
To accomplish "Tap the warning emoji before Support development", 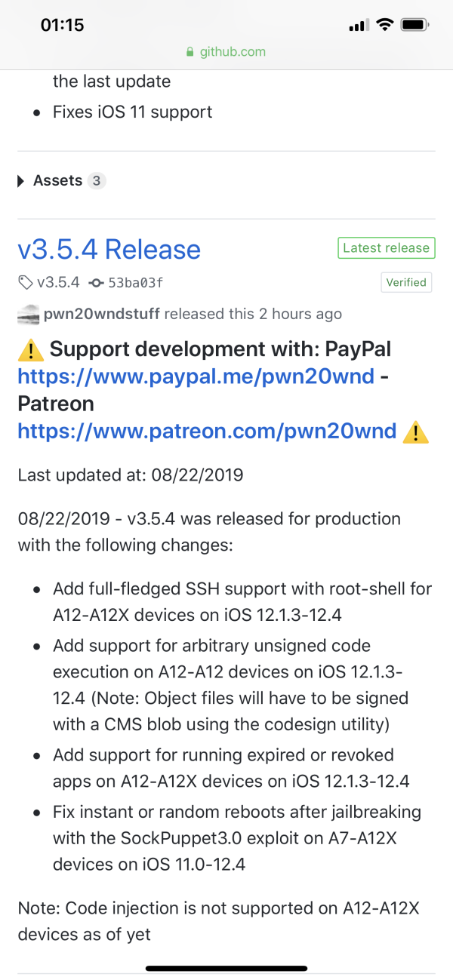I will (30, 349).
